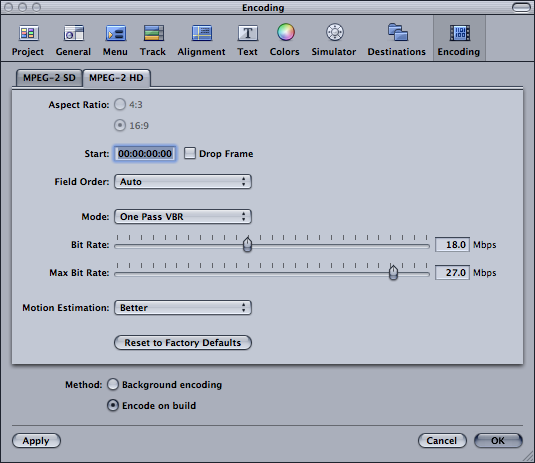535x463 pixels.
Task: Open the Colors preferences pane
Action: pyautogui.click(x=285, y=40)
